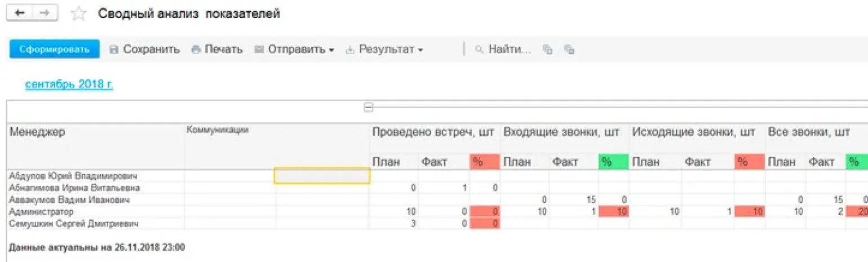This screenshot has height=262, width=868.
Task: Collapse the column group minus box
Action: (368, 107)
